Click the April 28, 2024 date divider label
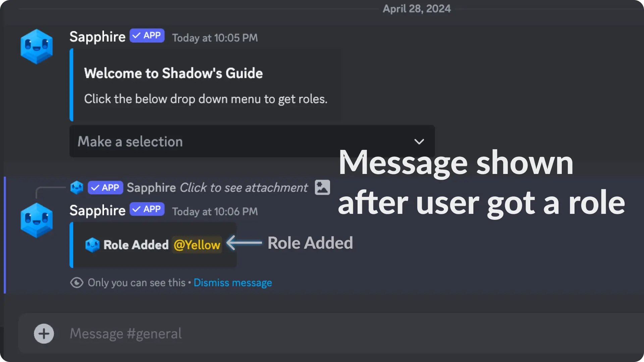The height and width of the screenshot is (362, 644). pyautogui.click(x=417, y=8)
